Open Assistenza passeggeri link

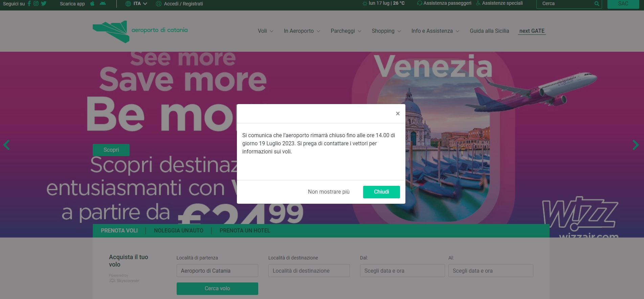444,3
